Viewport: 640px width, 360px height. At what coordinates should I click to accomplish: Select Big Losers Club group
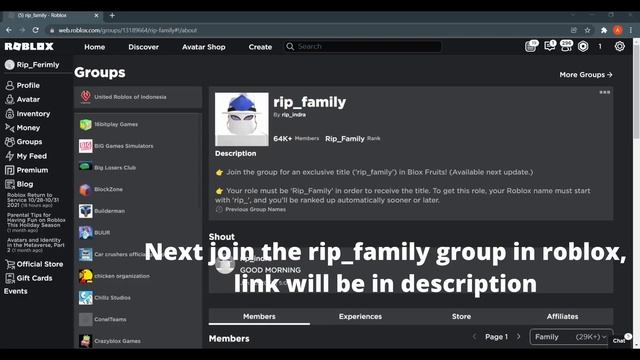138,167
